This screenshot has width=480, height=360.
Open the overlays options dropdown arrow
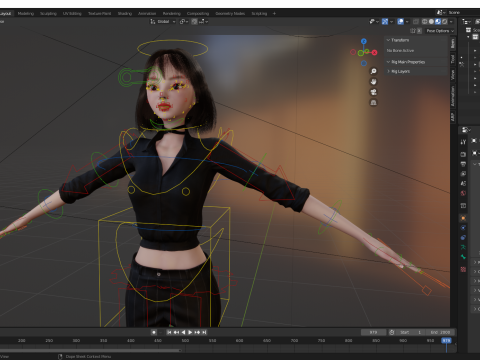click(x=407, y=22)
